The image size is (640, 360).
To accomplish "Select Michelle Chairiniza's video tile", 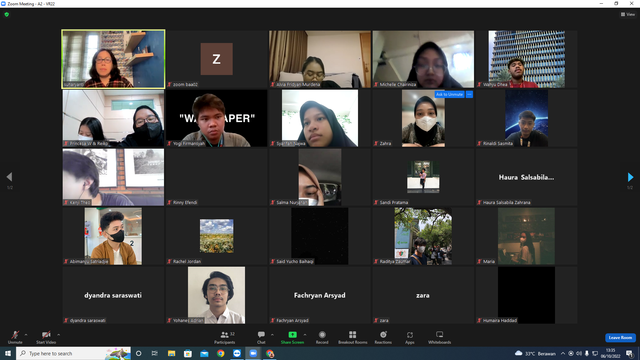I will click(x=423, y=59).
